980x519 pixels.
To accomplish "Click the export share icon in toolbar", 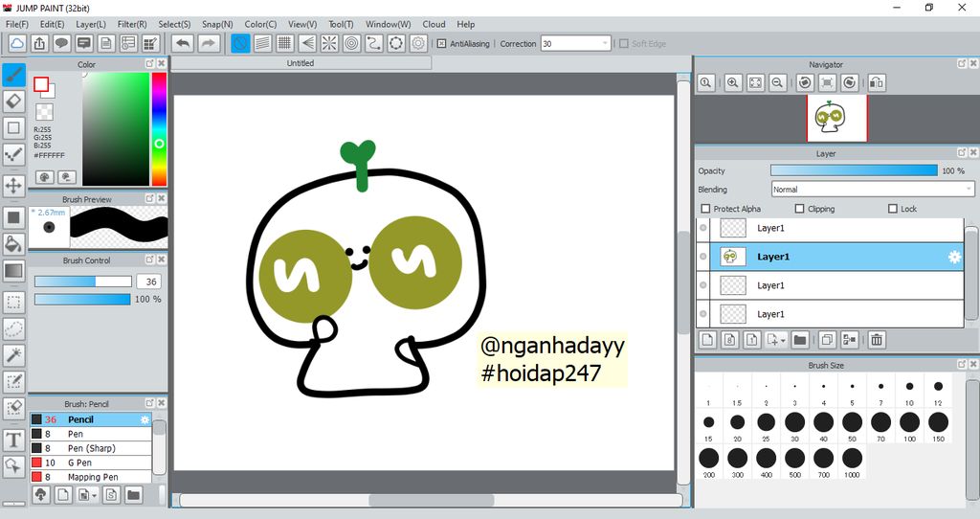I will (x=39, y=44).
